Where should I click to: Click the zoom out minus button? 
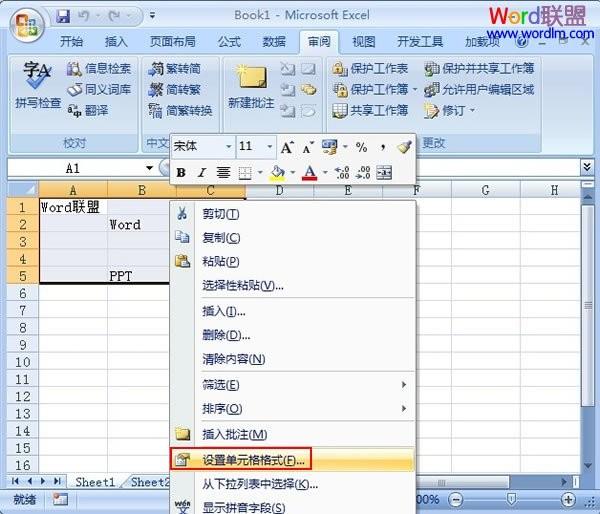coord(455,499)
